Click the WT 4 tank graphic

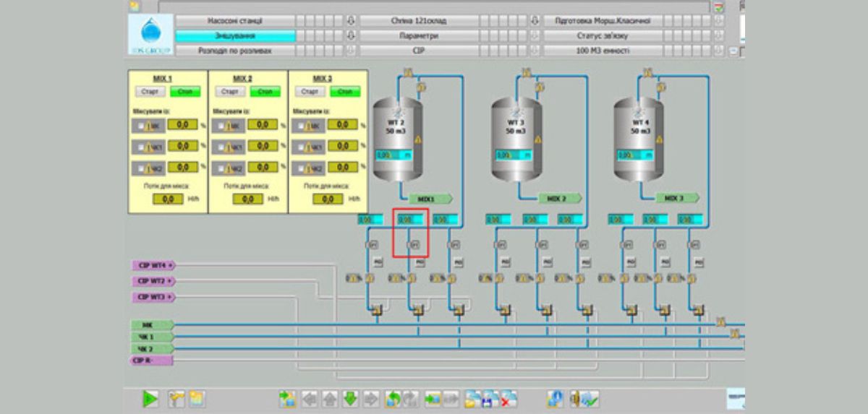click(639, 139)
